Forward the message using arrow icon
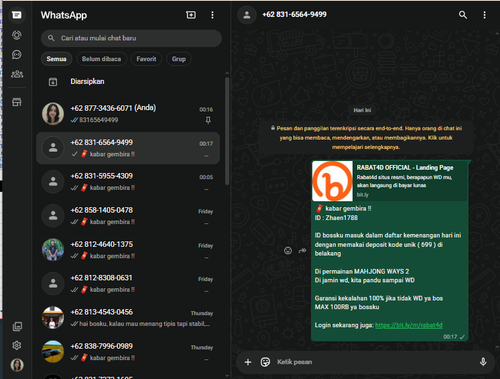This screenshot has width=500, height=379. pos(302,250)
